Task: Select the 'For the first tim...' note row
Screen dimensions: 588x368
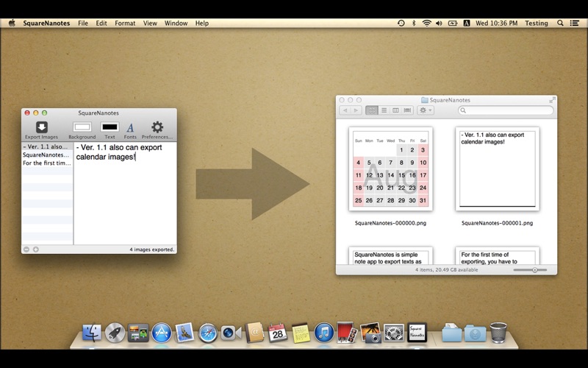Action: click(47, 163)
